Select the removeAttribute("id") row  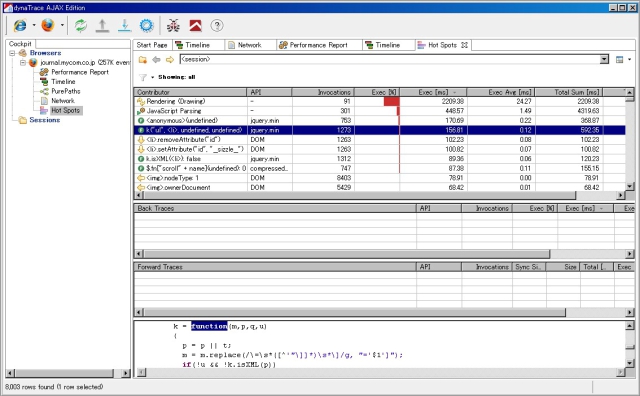click(380, 140)
